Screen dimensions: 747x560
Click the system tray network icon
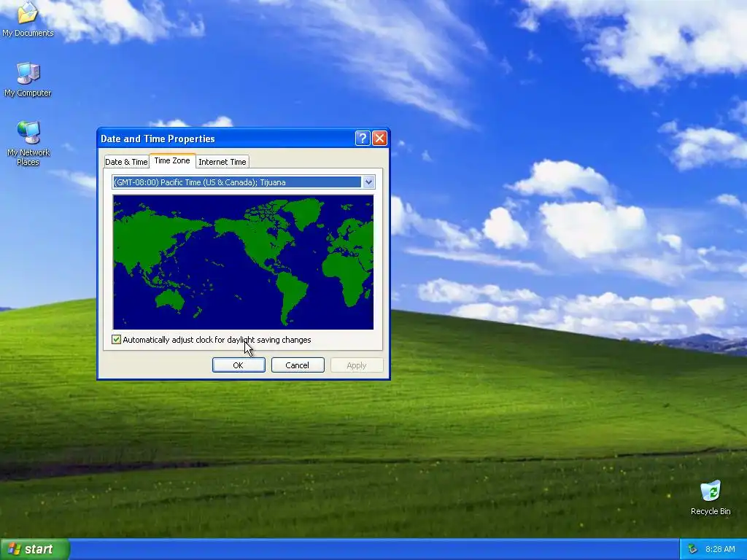coord(692,549)
